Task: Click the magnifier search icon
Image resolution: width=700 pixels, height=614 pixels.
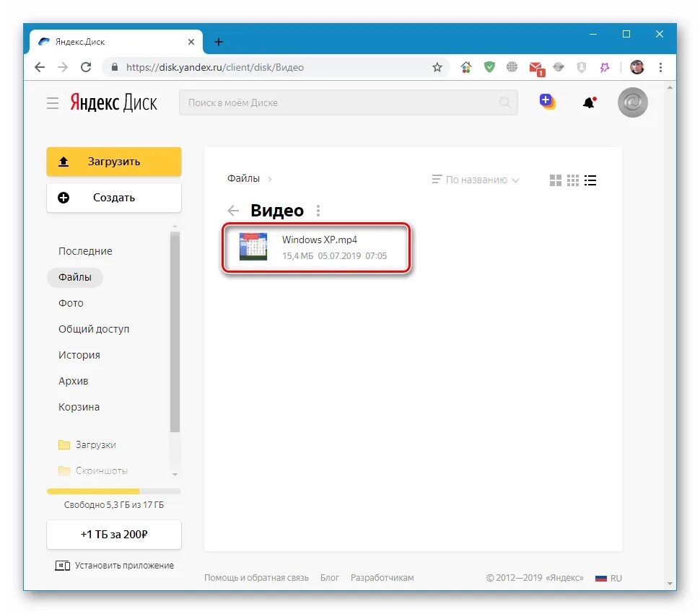Action: 505,102
